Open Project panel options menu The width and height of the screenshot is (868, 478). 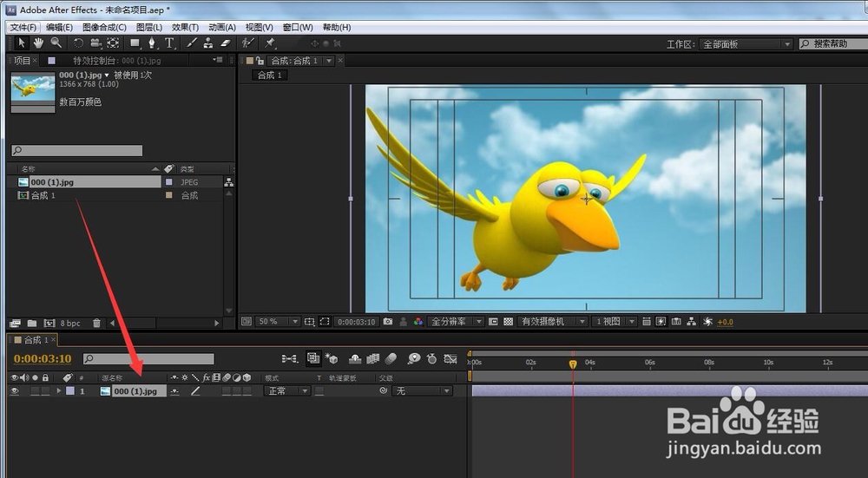click(218, 60)
